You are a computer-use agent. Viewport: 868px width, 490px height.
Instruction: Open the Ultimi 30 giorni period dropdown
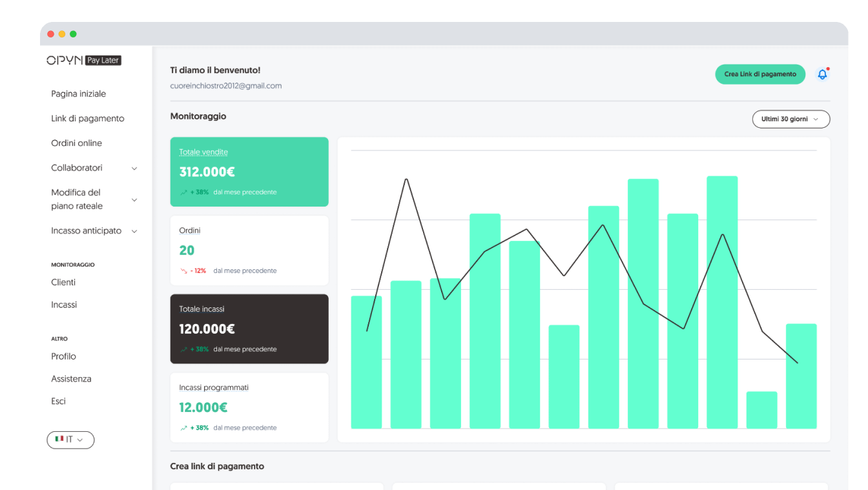tap(790, 119)
